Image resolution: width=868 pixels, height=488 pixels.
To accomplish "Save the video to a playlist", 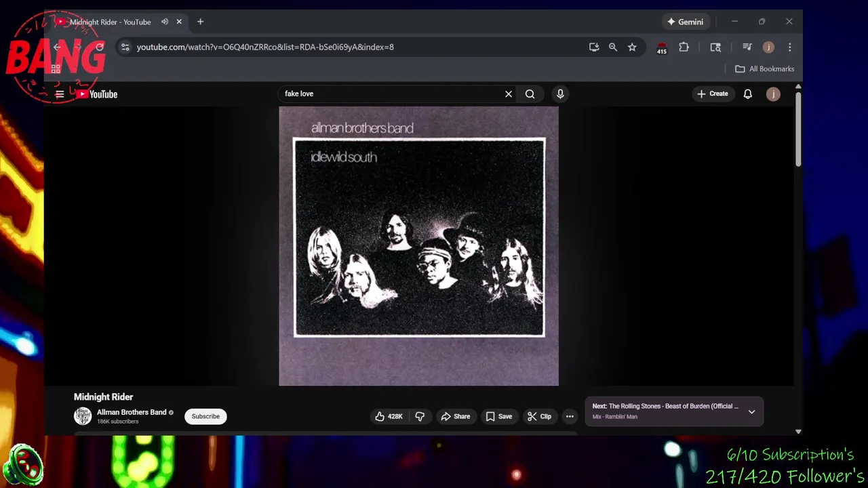I will coord(499,416).
